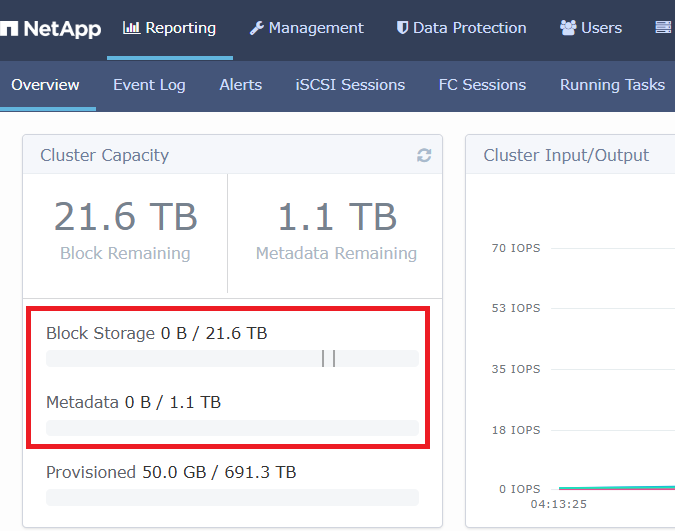Click the Data Protection shield icon

[x=402, y=28]
